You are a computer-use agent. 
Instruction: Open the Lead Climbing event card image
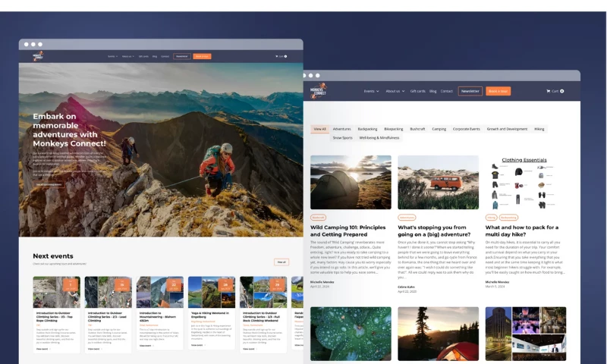pyautogui.click(x=108, y=292)
